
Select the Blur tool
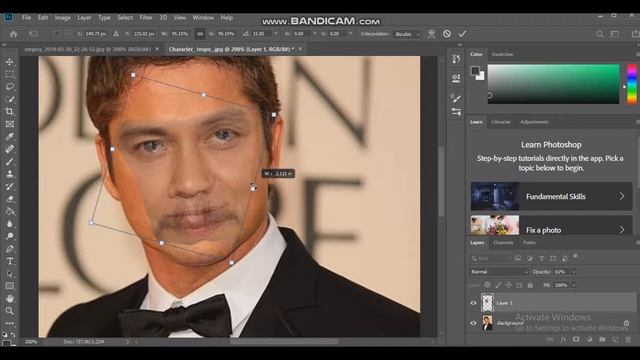[9, 224]
